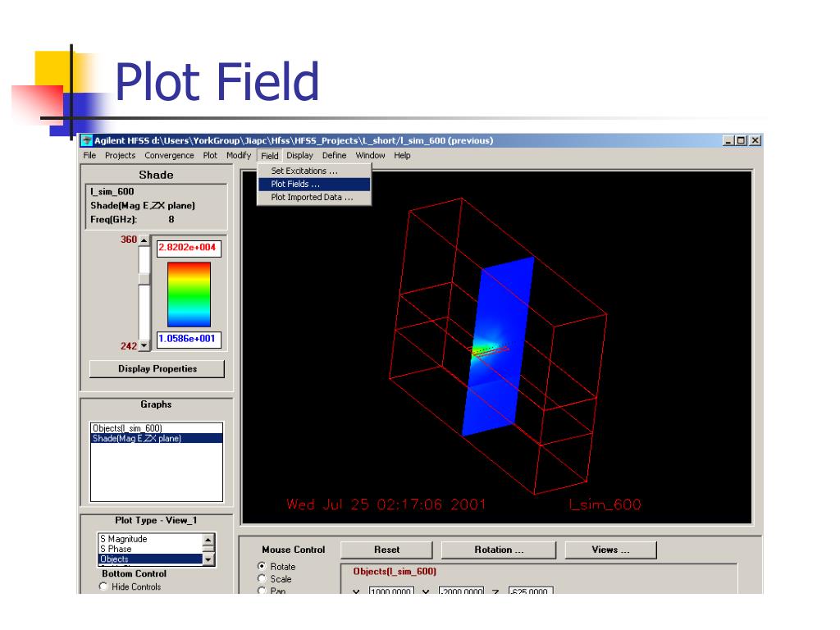Viewport: 840px width, 630px height.
Task: Click the vertical phase slider thumb
Action: click(144, 279)
